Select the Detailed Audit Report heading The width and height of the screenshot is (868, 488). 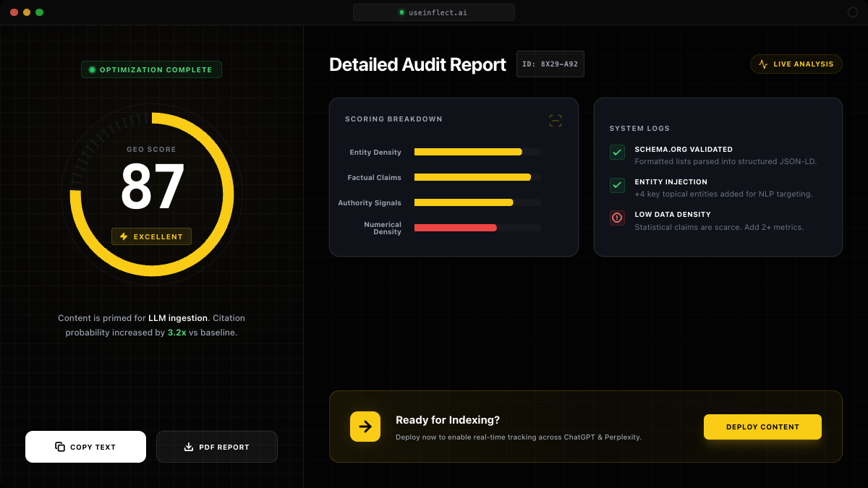click(x=417, y=64)
